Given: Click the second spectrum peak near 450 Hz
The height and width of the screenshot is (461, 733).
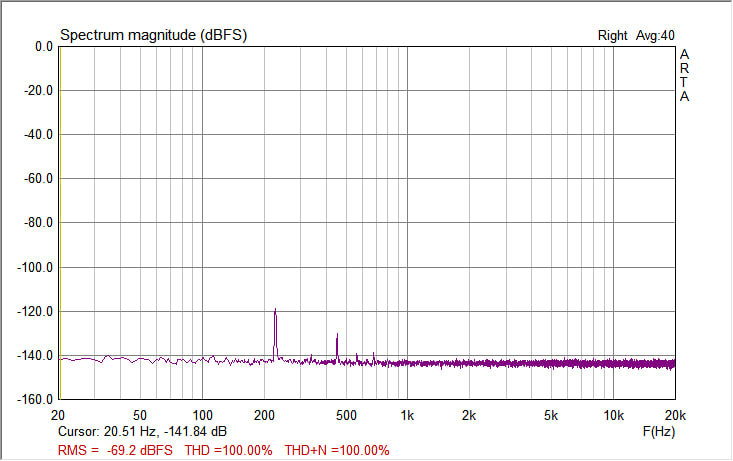Looking at the screenshot, I should click(337, 348).
